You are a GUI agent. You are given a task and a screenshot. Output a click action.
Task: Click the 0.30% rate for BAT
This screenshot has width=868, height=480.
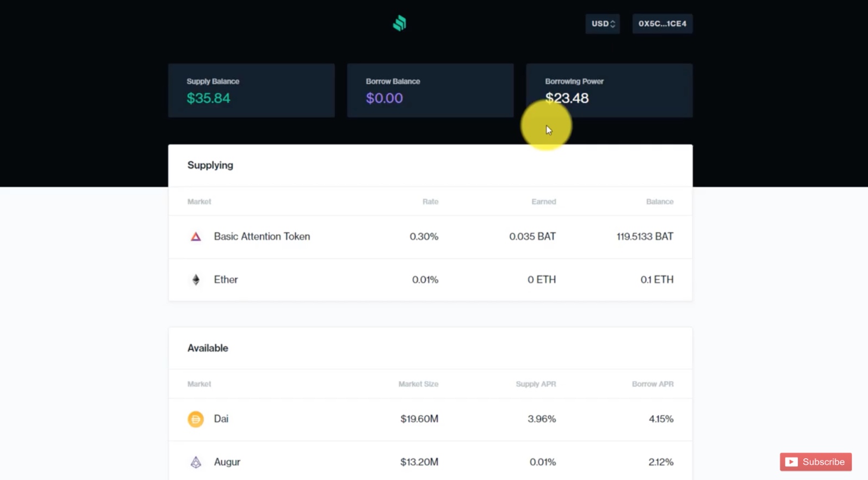[x=424, y=237]
